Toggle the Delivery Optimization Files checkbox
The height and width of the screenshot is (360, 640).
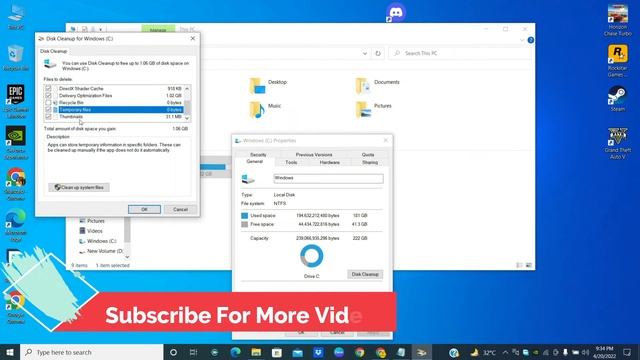(x=48, y=96)
